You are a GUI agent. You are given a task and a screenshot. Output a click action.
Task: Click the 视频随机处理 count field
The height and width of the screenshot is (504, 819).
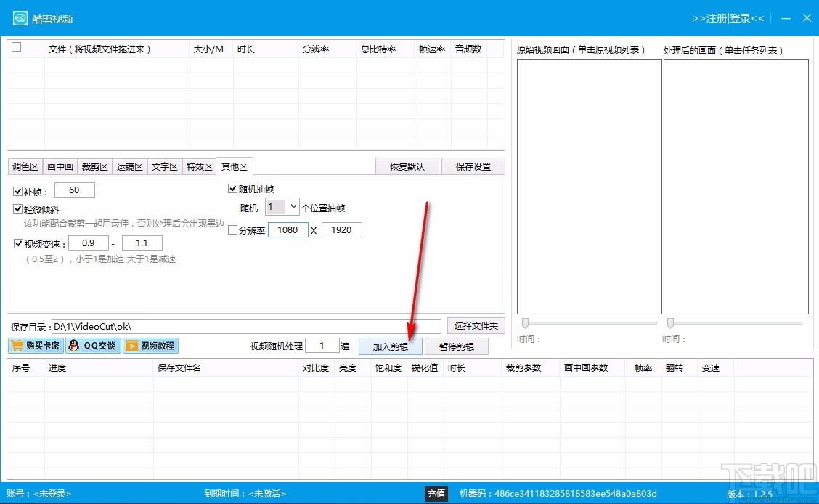click(x=322, y=345)
